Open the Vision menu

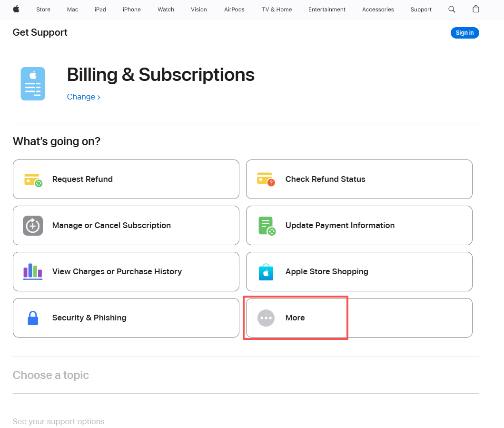(199, 10)
